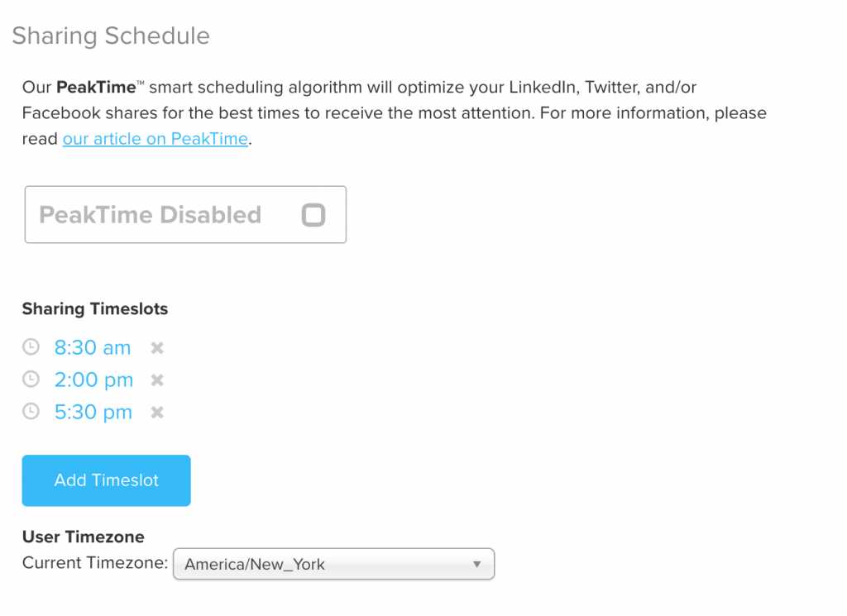Click the clock icon beside 5:30 pm
This screenshot has width=847, height=616.
(31, 412)
